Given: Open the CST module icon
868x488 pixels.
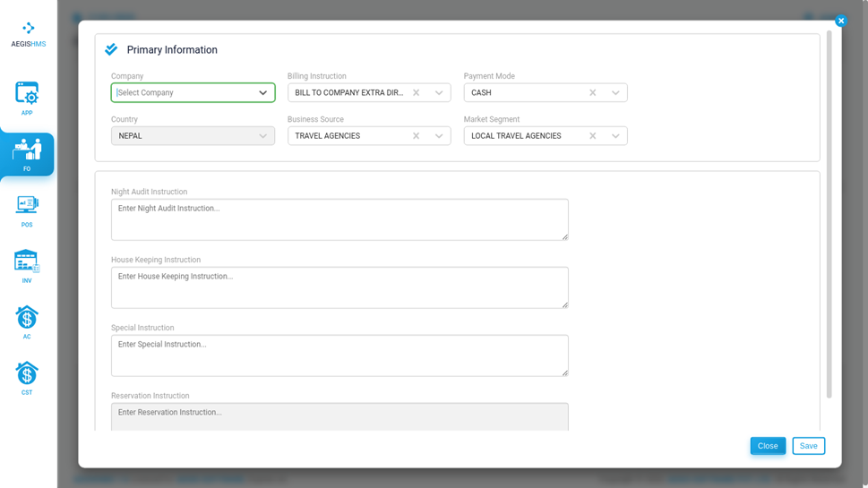Looking at the screenshot, I should pyautogui.click(x=27, y=378).
